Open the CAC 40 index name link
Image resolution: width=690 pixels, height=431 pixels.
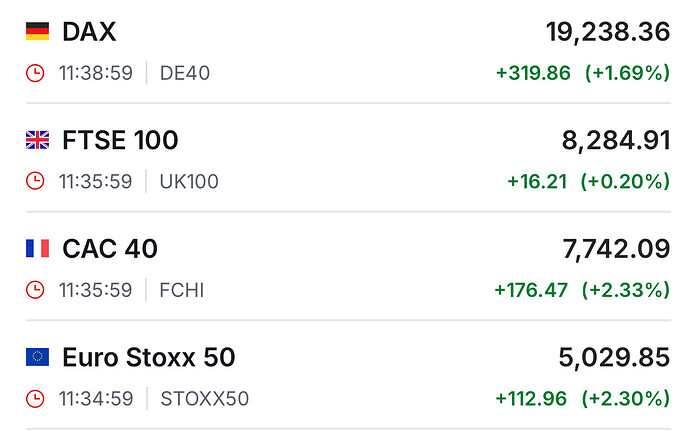tap(109, 248)
